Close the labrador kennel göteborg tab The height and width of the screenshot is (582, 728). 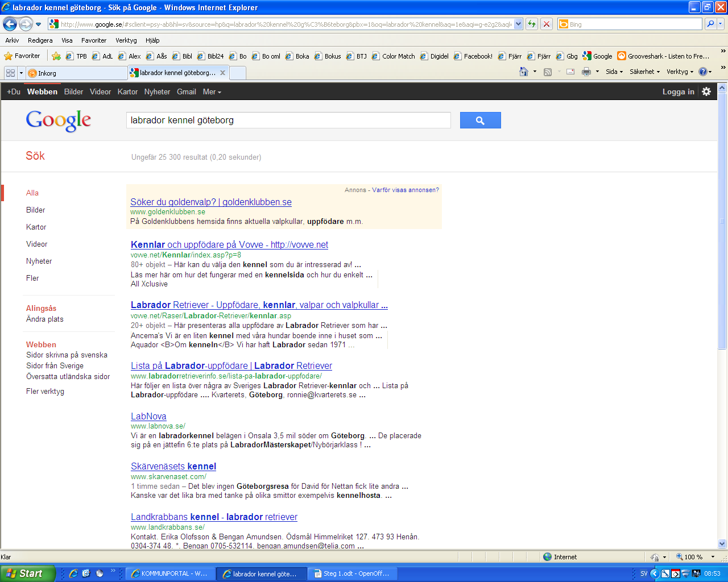[x=222, y=73]
